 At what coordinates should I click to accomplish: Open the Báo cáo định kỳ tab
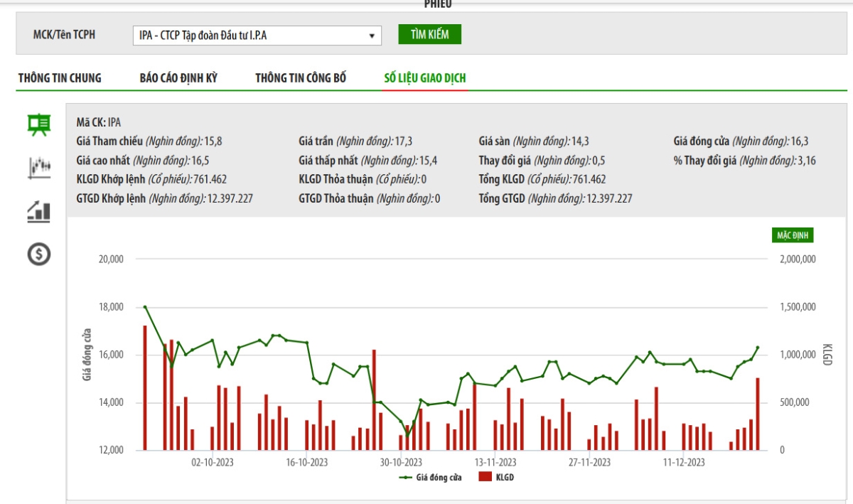[178, 78]
